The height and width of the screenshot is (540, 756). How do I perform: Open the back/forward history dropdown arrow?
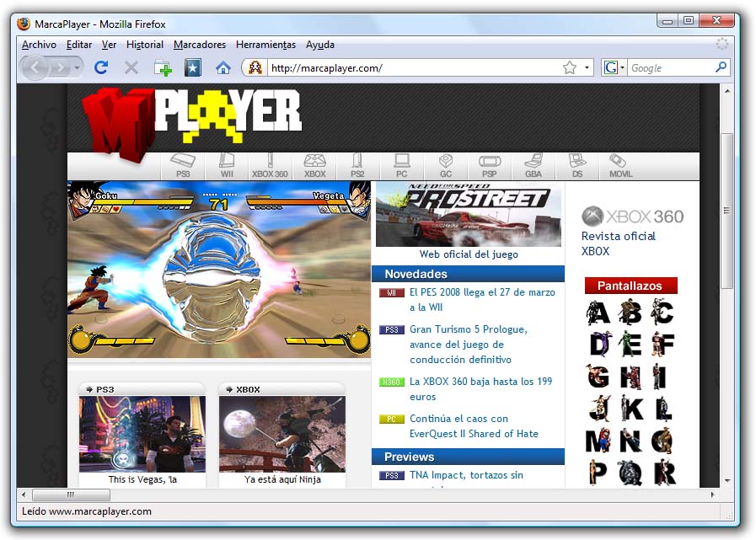[x=78, y=68]
